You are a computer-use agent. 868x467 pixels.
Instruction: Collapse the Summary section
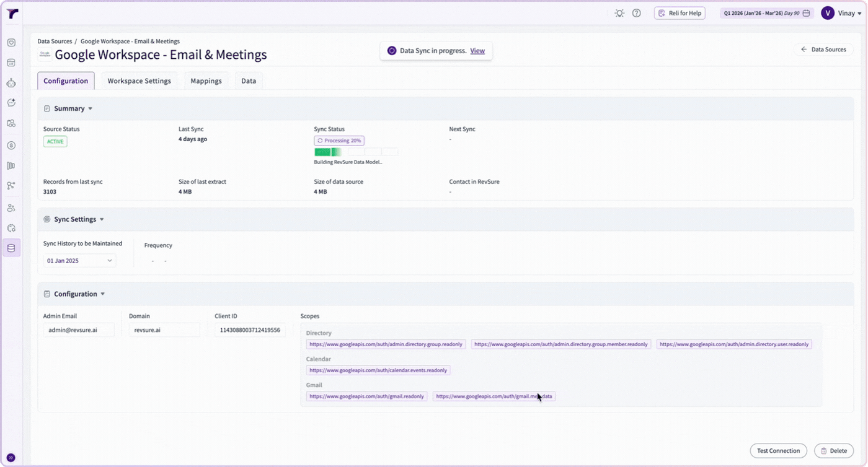coord(90,109)
